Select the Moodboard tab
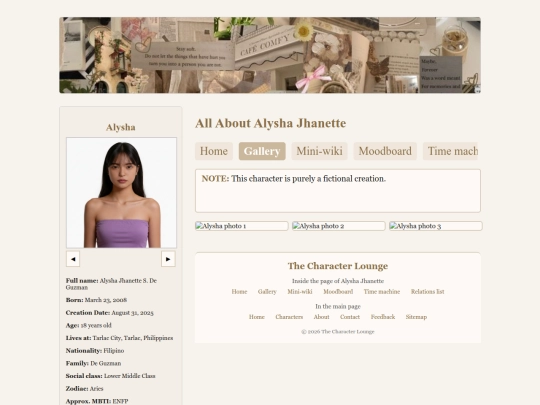Viewport: 540px width, 405px height. [385, 151]
